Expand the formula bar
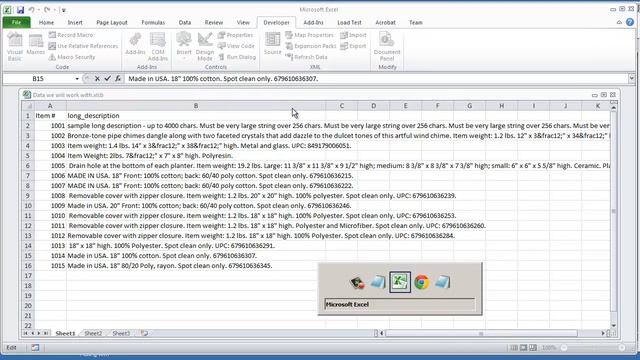This screenshot has height=360, width=640. coord(631,78)
